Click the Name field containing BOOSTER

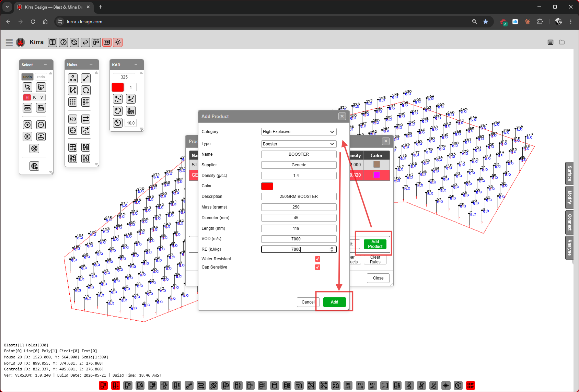coord(299,154)
